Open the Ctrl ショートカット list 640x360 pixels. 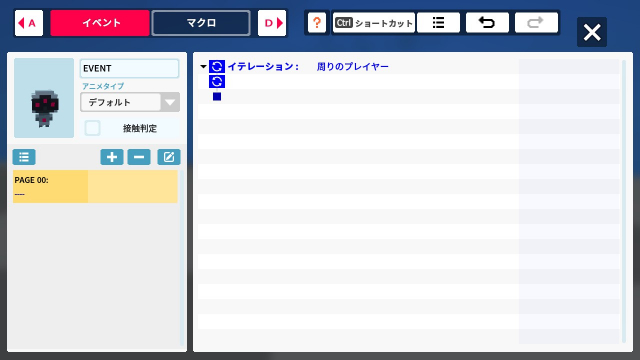pos(373,22)
